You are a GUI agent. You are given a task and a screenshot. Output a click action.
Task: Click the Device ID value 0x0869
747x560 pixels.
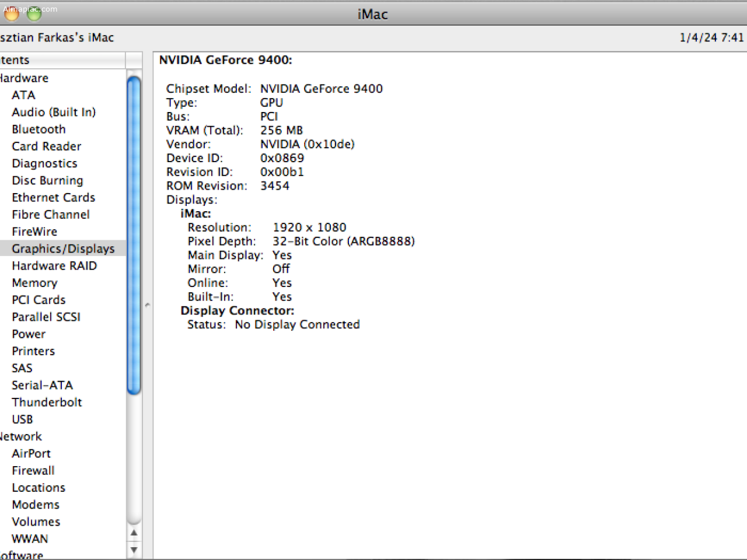[282, 158]
